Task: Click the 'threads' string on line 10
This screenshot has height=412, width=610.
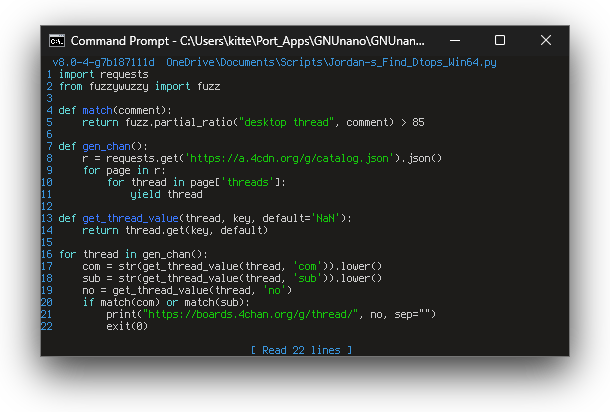Action: [x=248, y=182]
